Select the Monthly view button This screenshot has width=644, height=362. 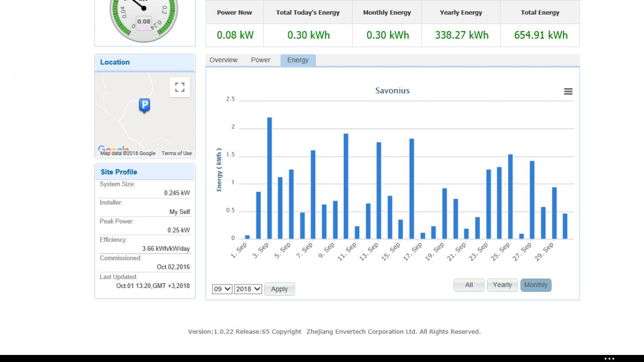pos(536,285)
